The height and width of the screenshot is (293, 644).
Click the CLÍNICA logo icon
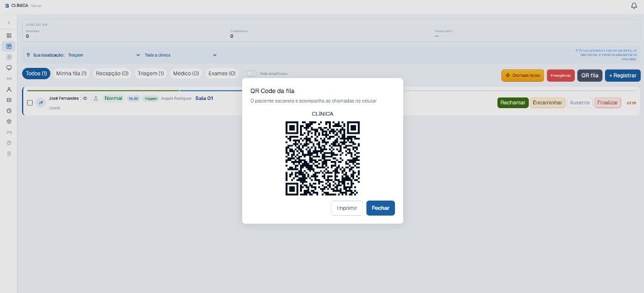pyautogui.click(x=6, y=6)
